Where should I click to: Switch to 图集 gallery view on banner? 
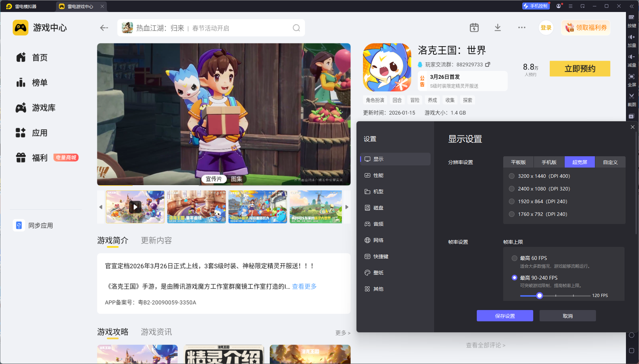click(x=236, y=179)
